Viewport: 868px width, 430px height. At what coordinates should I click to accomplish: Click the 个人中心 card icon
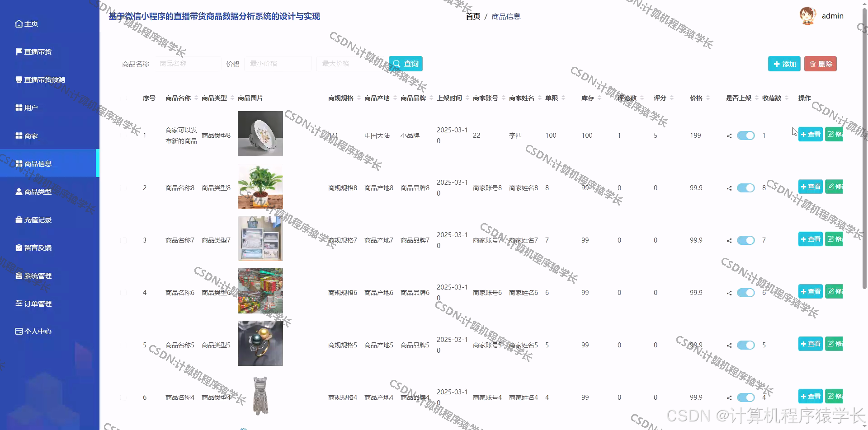tap(19, 331)
